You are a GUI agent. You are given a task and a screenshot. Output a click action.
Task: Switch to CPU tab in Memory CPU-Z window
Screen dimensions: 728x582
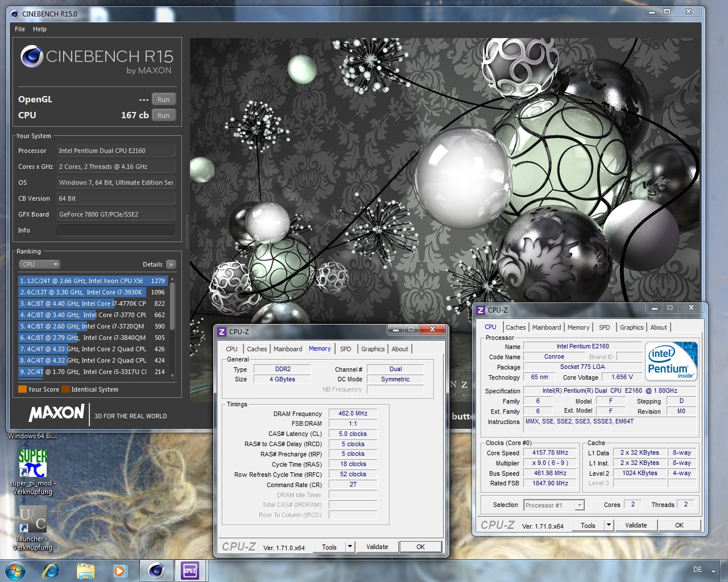(232, 349)
